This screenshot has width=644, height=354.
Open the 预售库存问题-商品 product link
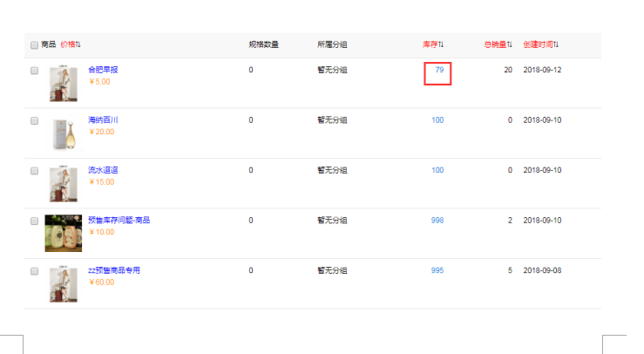coord(119,221)
